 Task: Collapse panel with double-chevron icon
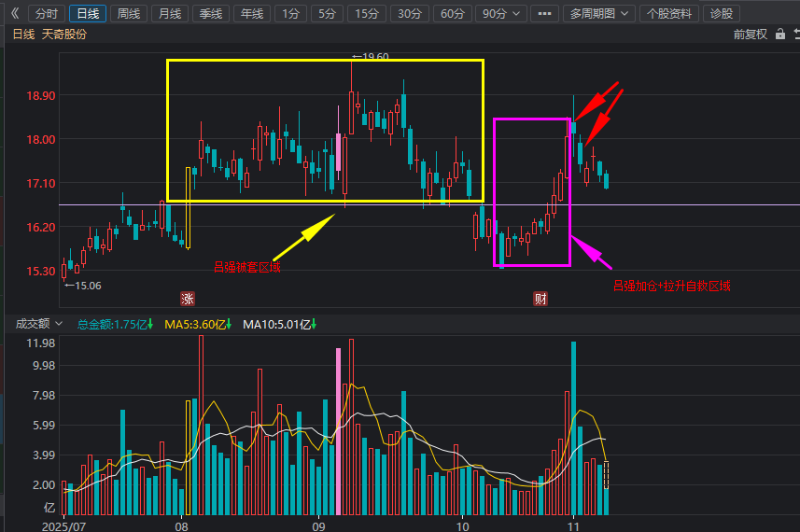15,13
